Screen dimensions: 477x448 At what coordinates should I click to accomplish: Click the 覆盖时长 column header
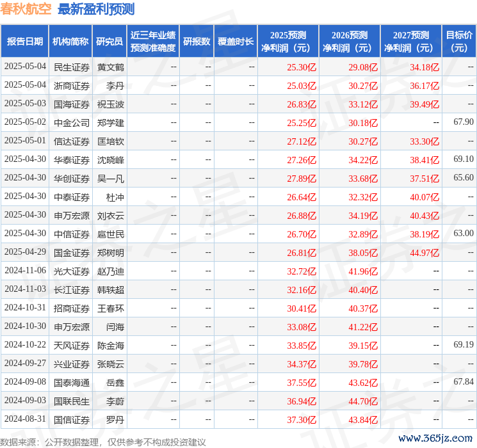pyautogui.click(x=236, y=41)
